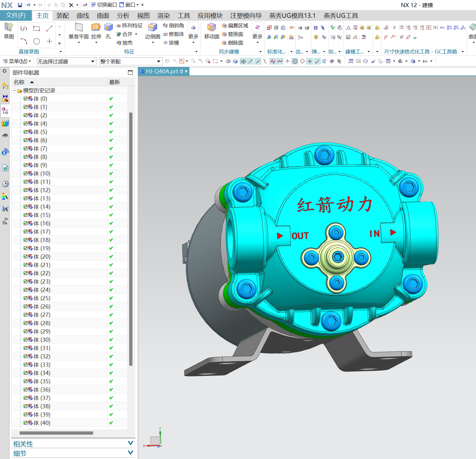Uncheck the 体 (5) checkbox
The height and width of the screenshot is (459, 476).
coord(26,132)
